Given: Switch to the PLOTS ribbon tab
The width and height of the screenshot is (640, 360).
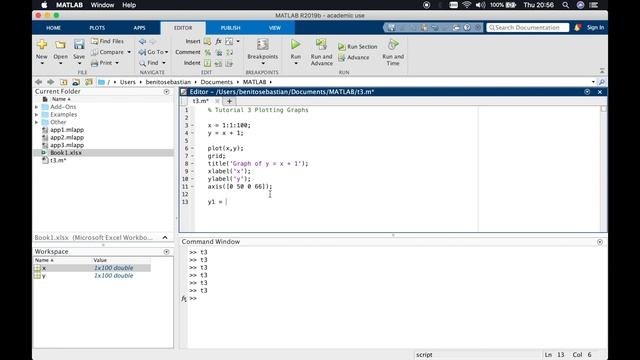Looking at the screenshot, I should pyautogui.click(x=97, y=28).
